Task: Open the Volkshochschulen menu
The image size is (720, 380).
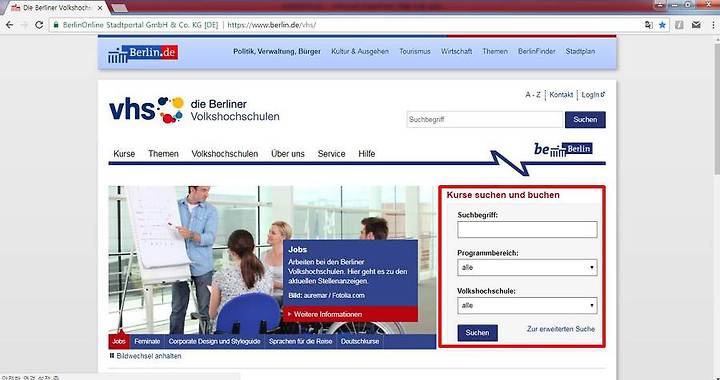Action: click(225, 154)
